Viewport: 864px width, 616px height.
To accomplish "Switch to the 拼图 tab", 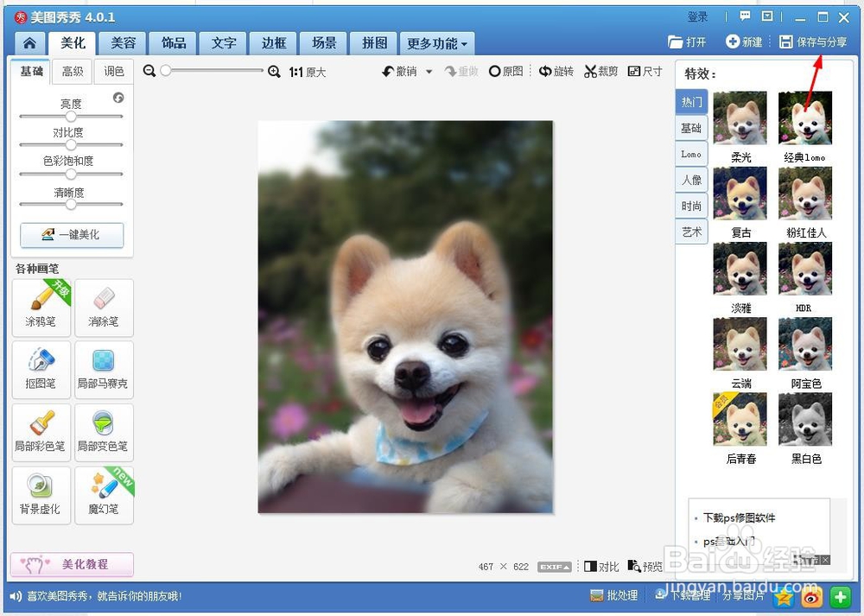I will point(375,43).
